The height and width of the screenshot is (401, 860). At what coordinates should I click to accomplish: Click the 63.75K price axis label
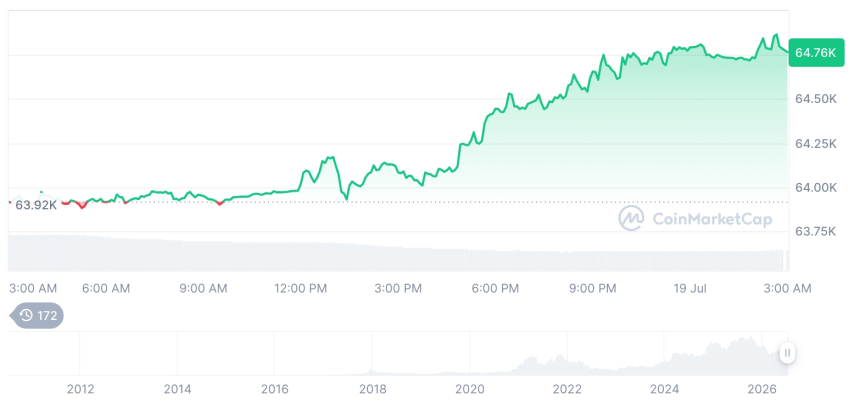816,232
